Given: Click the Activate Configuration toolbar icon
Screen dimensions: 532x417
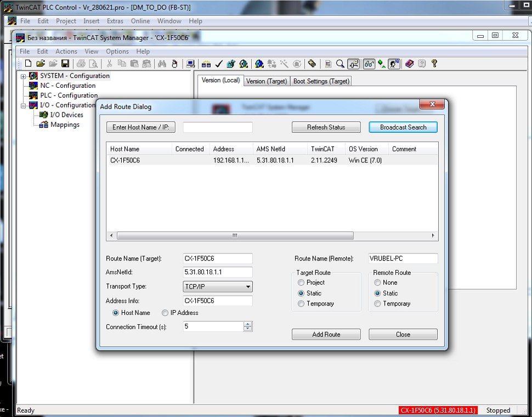Looking at the screenshot, I should (x=231, y=64).
